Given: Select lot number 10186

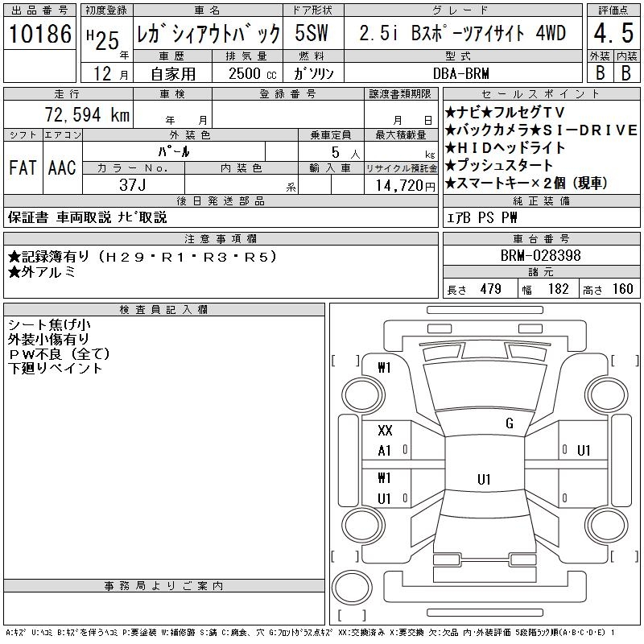Looking at the screenshot, I should pyautogui.click(x=39, y=34).
